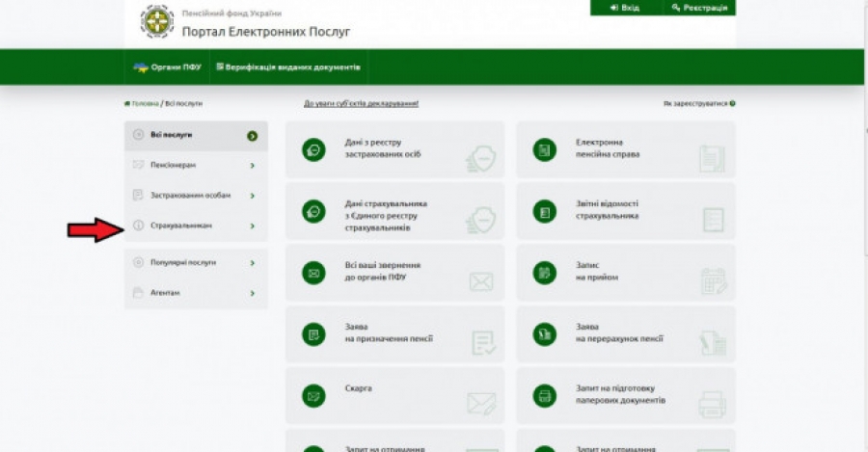Open the 'Заява на призначення пенсії' icon
Viewport: 868px width, 452px height.
click(x=313, y=334)
